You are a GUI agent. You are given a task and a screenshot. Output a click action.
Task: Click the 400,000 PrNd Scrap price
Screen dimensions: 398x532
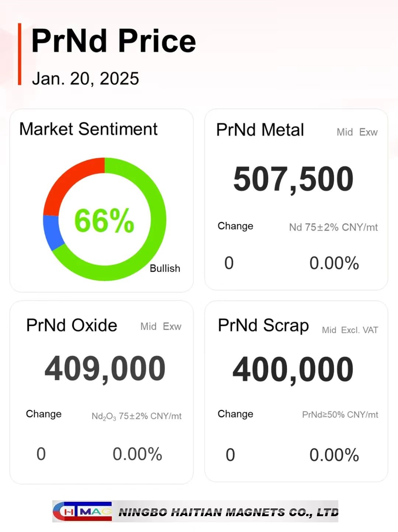[293, 370]
